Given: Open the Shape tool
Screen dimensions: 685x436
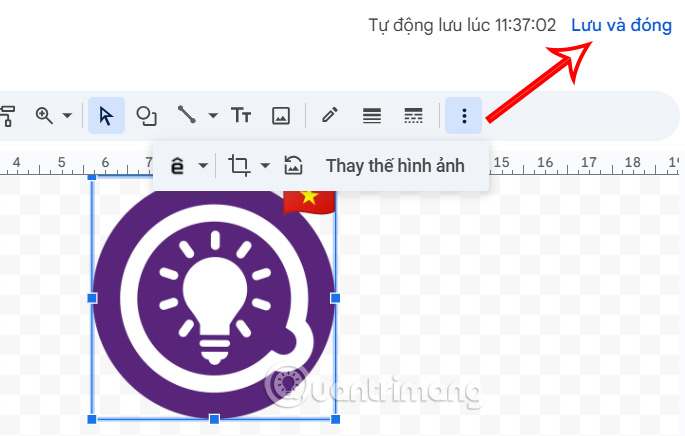Looking at the screenshot, I should pos(146,116).
